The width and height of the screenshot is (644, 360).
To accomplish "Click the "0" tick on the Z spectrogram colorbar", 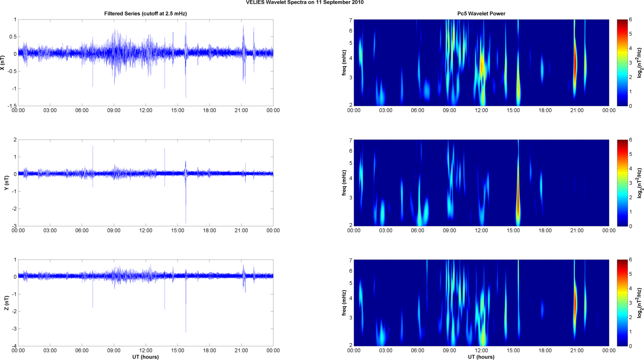I will click(630, 346).
